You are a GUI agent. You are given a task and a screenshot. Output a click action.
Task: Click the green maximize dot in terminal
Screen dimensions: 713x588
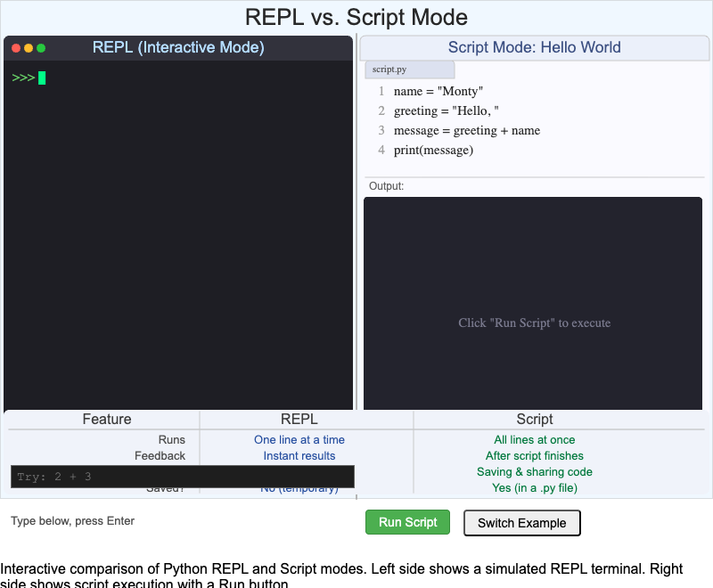click(x=41, y=48)
